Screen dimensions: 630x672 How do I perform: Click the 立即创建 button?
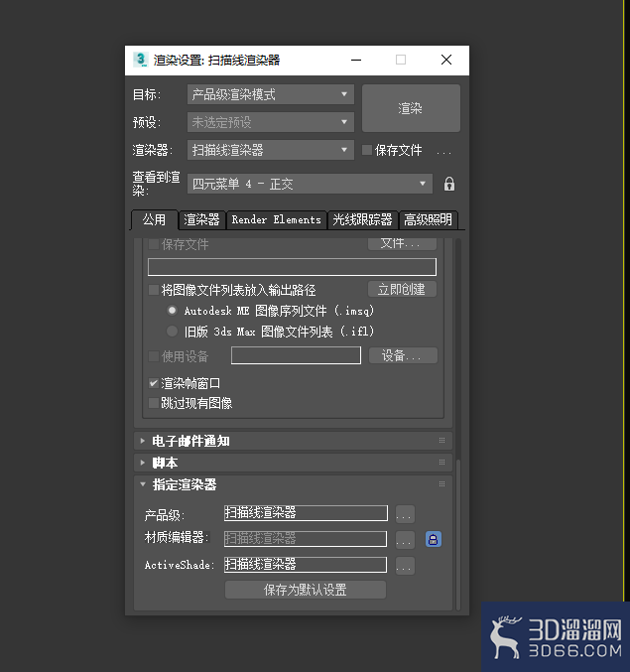pos(402,289)
